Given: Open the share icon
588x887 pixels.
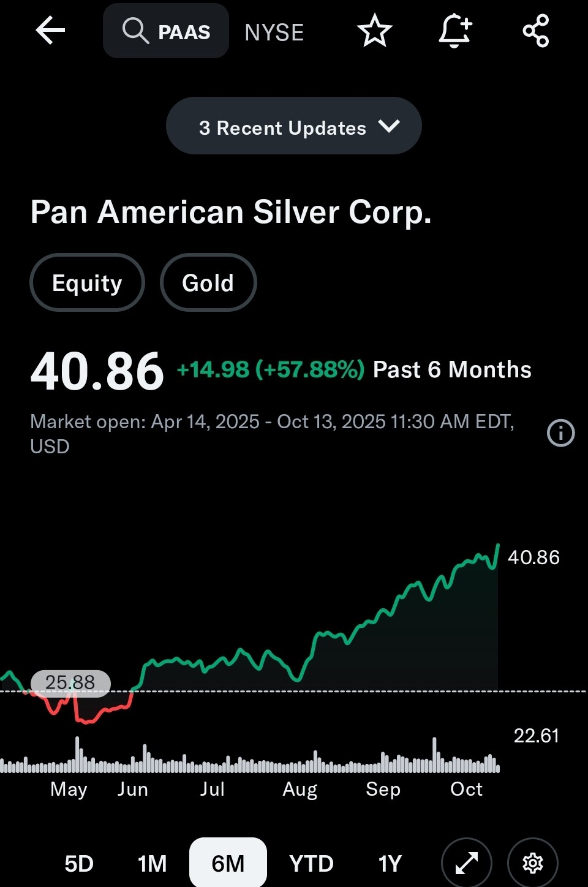Looking at the screenshot, I should click(x=536, y=31).
